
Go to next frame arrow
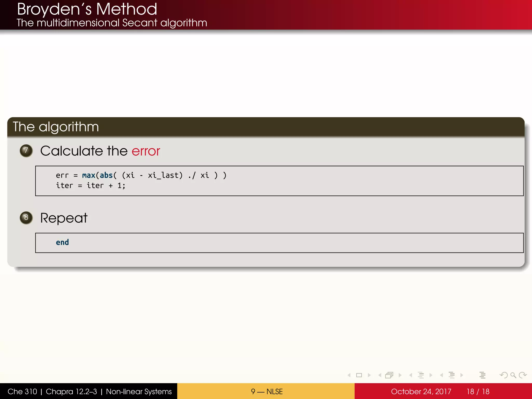click(x=400, y=375)
